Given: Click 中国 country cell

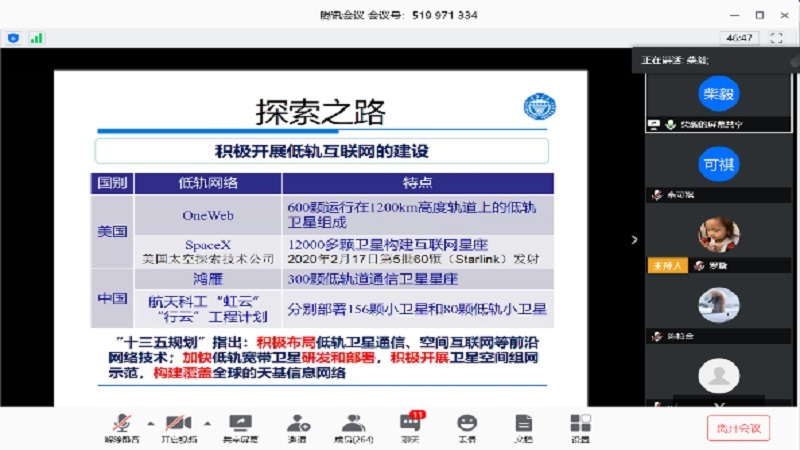Looking at the screenshot, I should click(x=112, y=298).
